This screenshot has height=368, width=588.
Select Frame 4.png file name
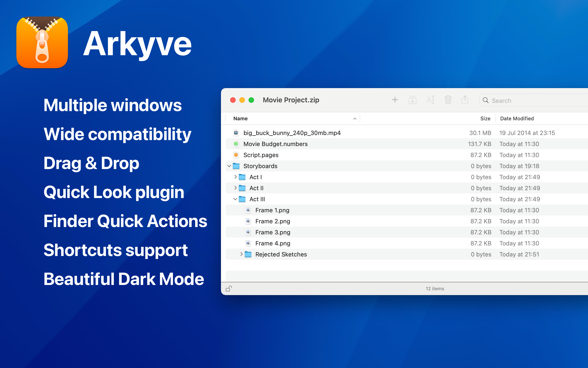273,243
